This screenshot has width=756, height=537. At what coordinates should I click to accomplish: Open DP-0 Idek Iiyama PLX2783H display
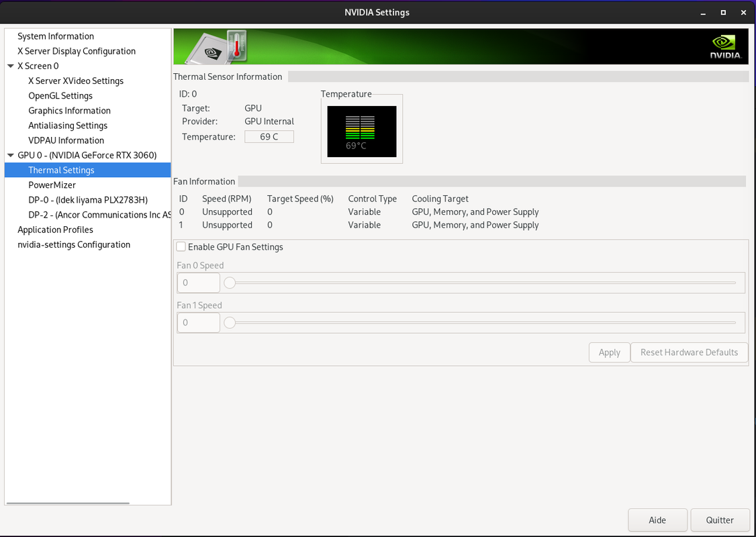[88, 200]
